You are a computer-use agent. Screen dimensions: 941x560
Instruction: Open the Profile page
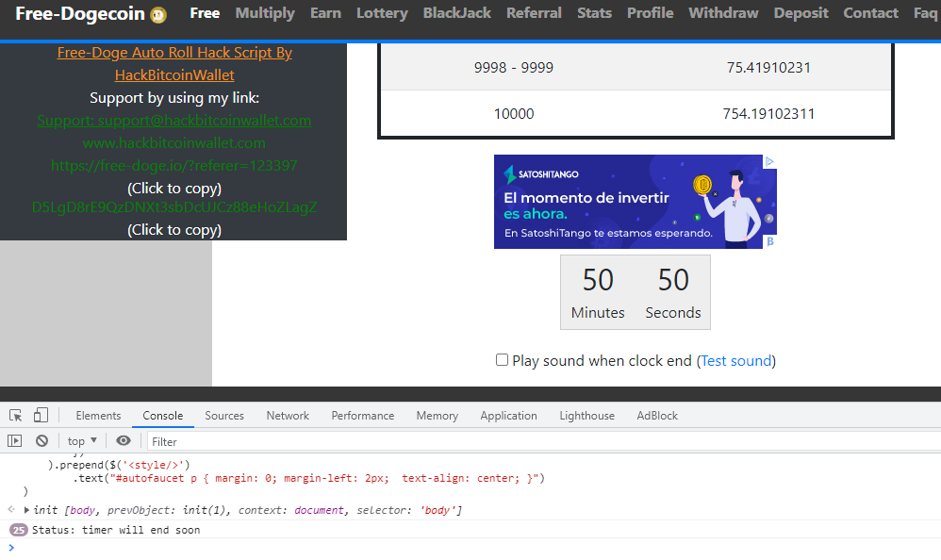[650, 13]
